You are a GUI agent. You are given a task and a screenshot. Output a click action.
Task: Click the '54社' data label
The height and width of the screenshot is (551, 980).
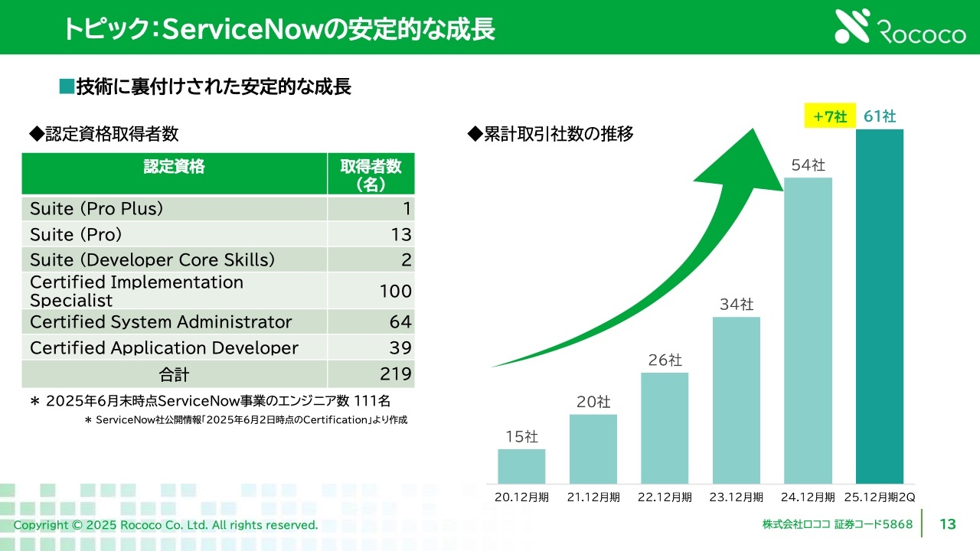point(808,165)
